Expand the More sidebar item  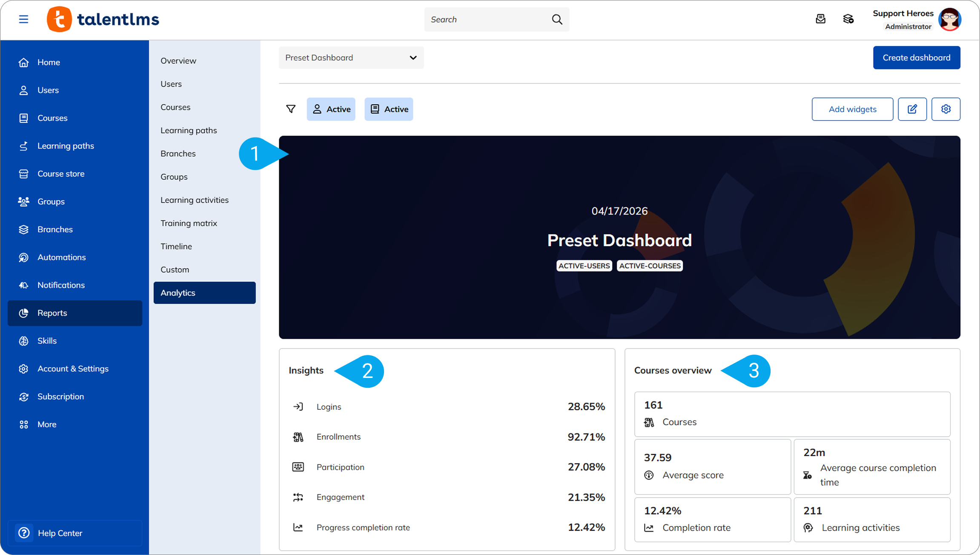click(46, 424)
